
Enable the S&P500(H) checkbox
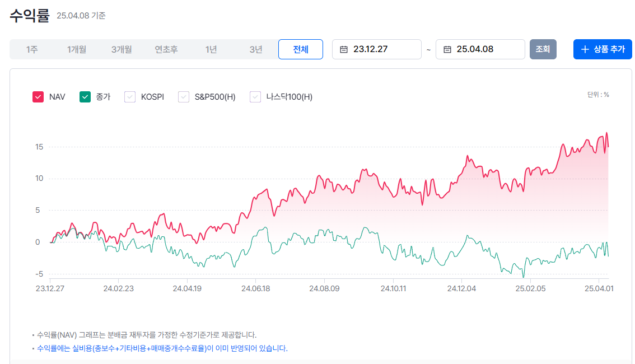pyautogui.click(x=183, y=96)
